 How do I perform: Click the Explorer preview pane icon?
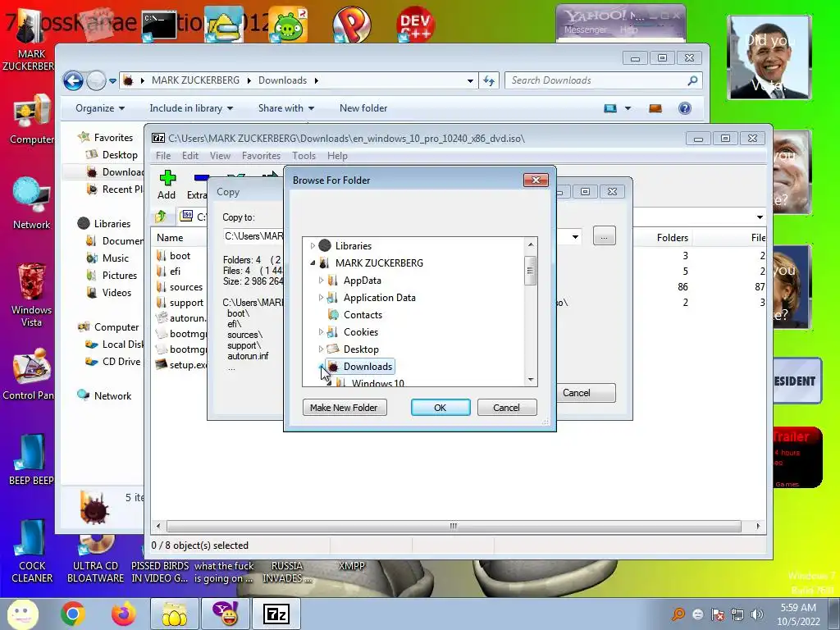(655, 108)
